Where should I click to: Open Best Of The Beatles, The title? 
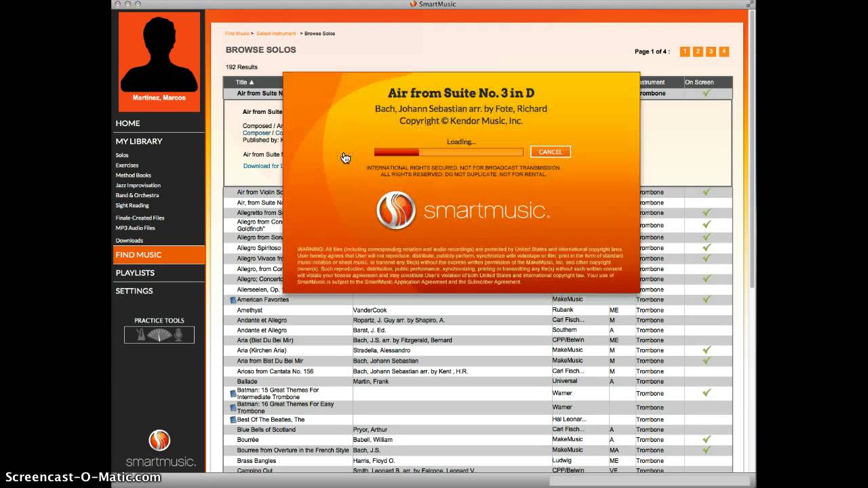click(271, 420)
